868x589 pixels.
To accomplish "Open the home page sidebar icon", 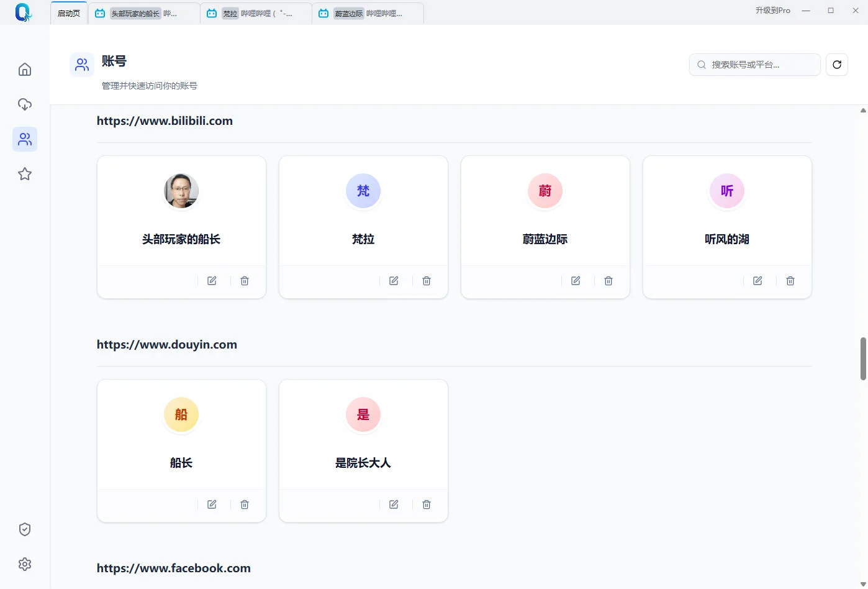I will coord(25,70).
